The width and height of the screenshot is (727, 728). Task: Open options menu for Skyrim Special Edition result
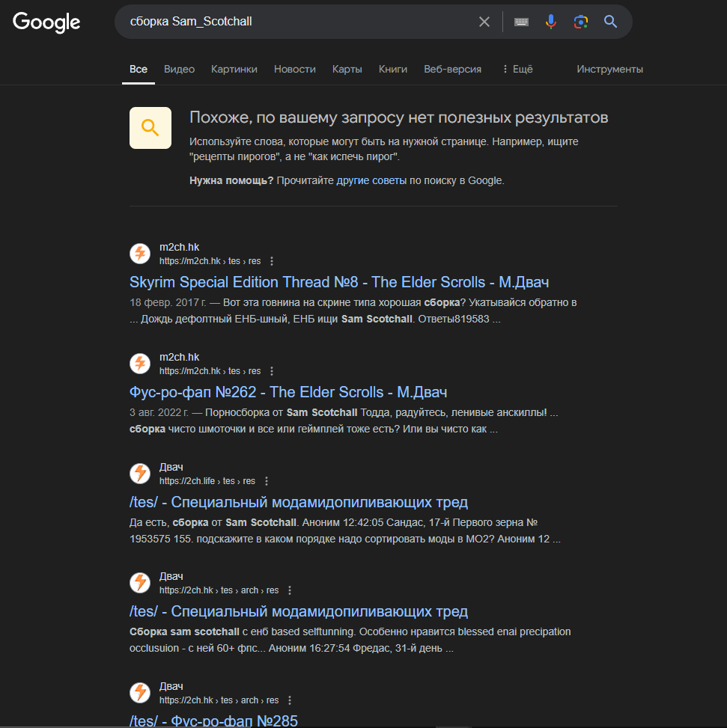click(272, 261)
